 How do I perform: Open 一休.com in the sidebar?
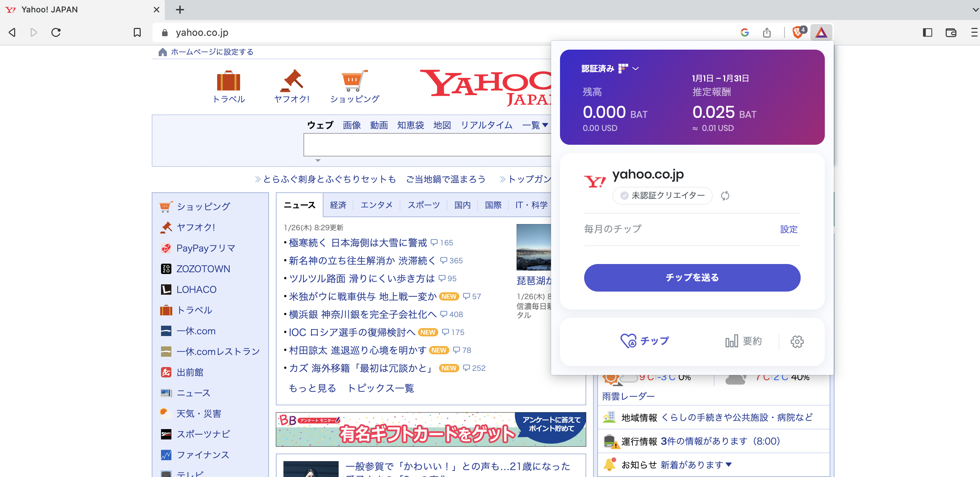pos(196,331)
